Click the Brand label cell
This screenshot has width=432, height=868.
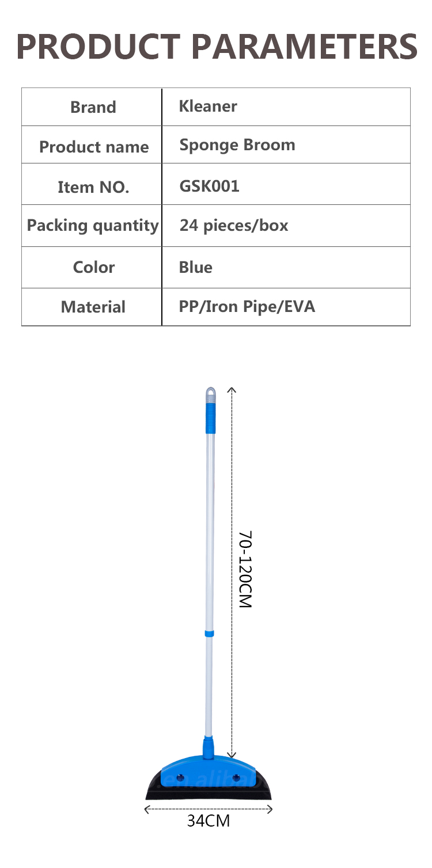coord(93,107)
